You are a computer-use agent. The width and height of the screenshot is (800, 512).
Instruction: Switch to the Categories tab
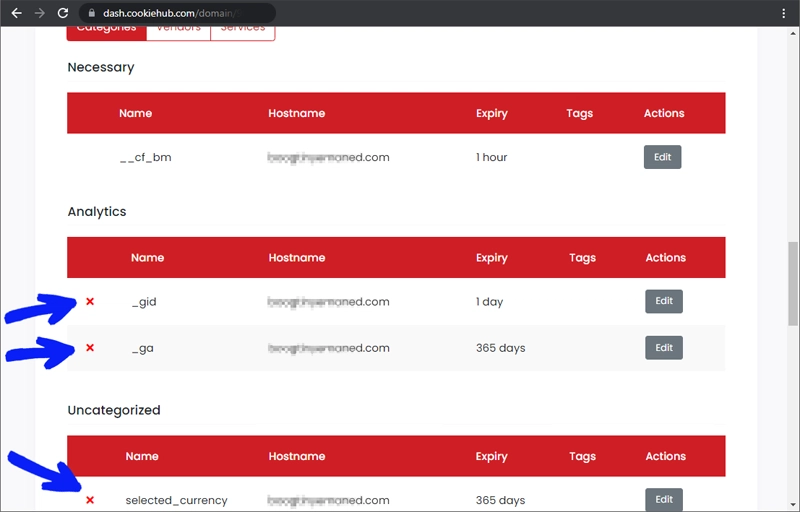point(106,29)
